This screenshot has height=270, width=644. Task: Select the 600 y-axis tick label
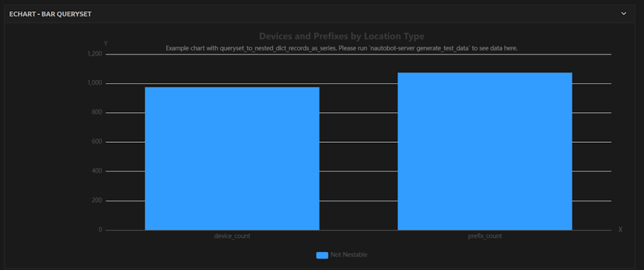(x=96, y=142)
